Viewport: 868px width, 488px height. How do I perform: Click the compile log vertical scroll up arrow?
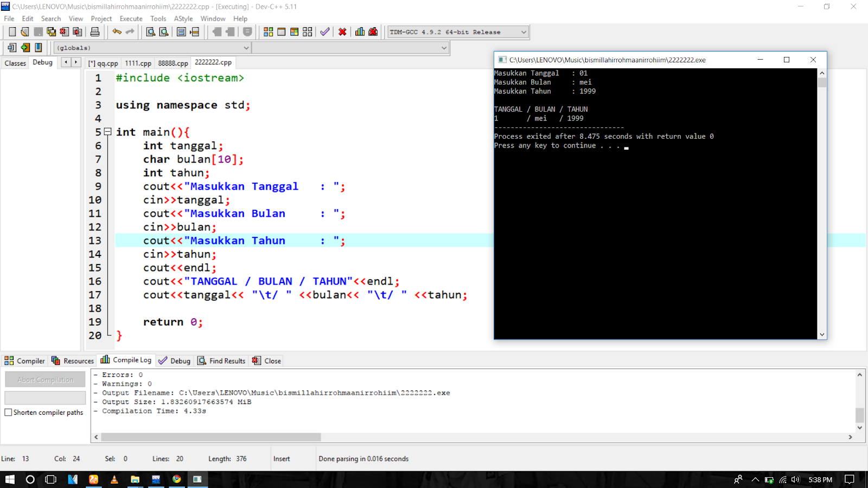tap(860, 375)
